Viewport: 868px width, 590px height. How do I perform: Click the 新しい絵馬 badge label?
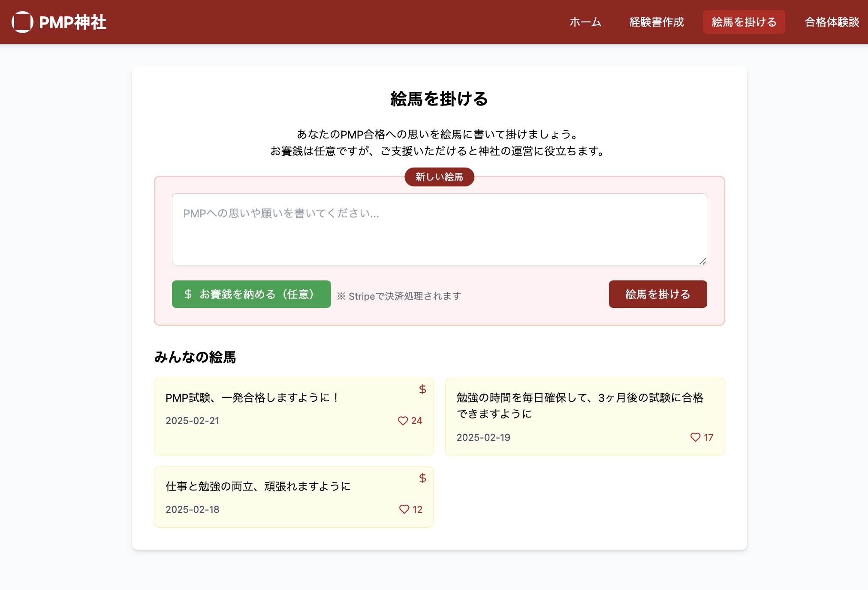click(x=439, y=177)
